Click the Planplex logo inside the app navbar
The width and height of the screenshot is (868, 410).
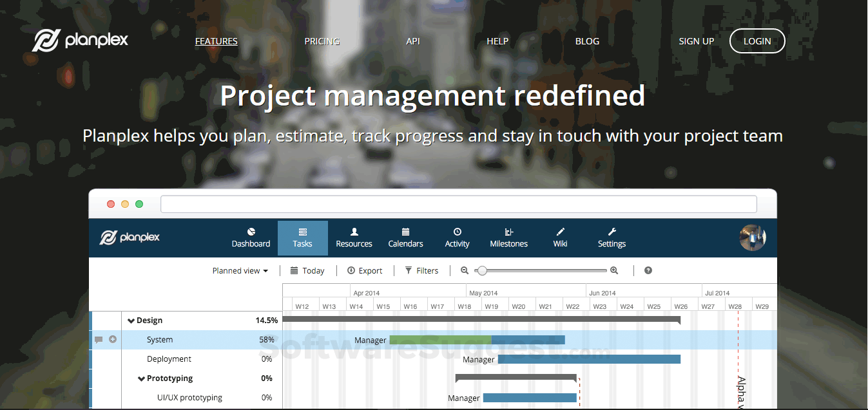point(130,238)
